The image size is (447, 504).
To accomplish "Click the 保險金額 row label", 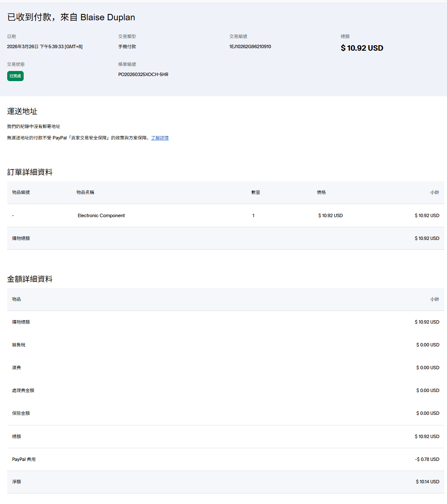I will pos(21,413).
